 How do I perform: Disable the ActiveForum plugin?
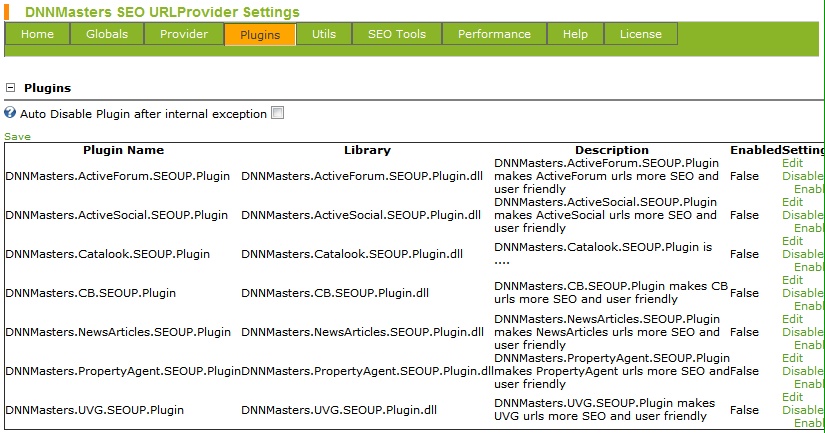(x=803, y=176)
